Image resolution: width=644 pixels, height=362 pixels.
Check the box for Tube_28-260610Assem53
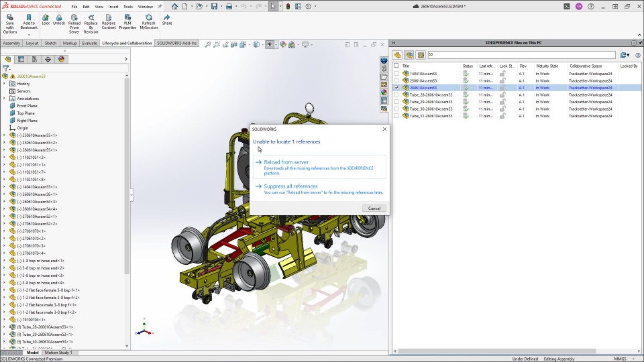point(396,95)
